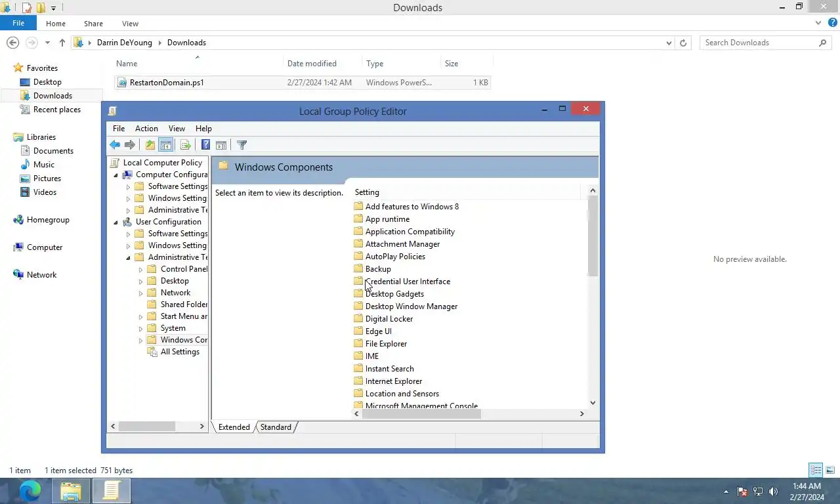This screenshot has width=840, height=504.
Task: Select the Edge UI folder
Action: click(372, 331)
